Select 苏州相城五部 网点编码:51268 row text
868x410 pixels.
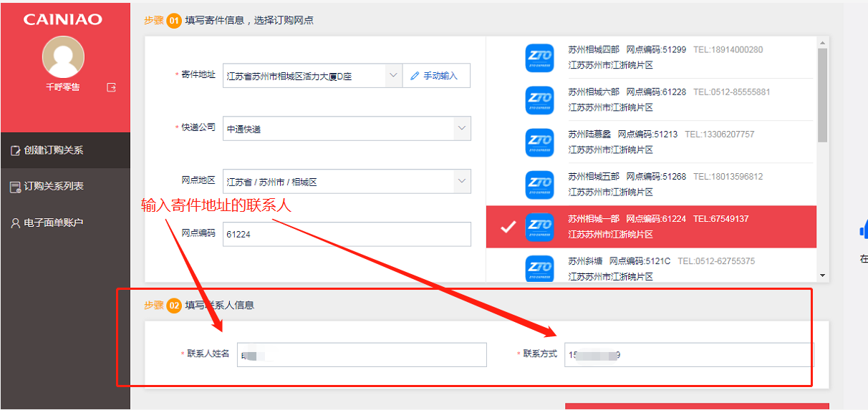(x=627, y=177)
